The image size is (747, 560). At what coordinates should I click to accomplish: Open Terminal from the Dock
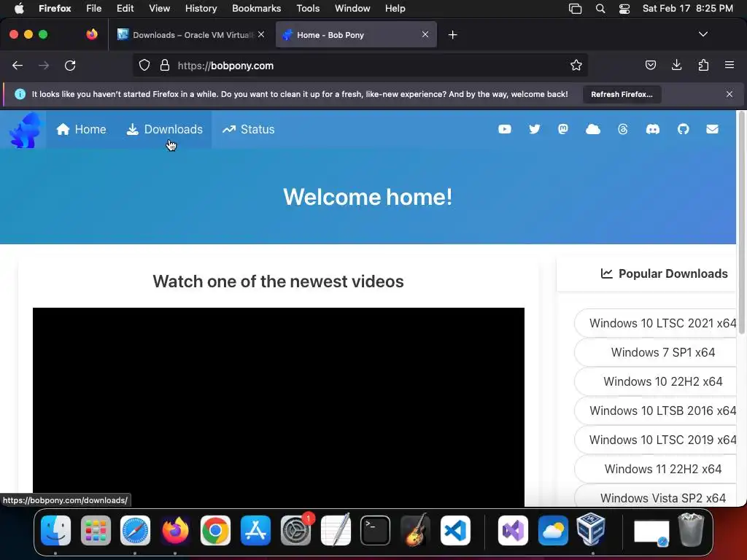coord(375,530)
